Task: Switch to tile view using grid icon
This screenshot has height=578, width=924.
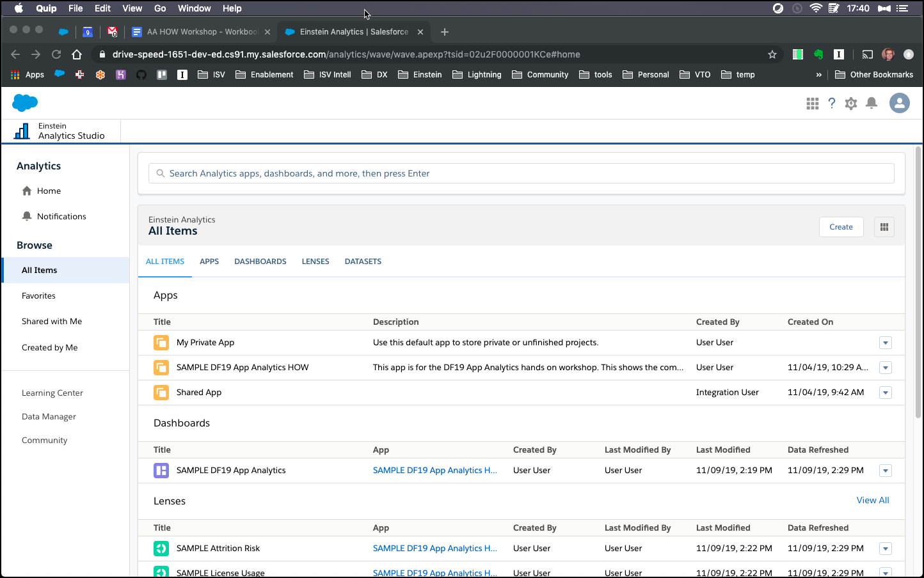Action: click(884, 227)
